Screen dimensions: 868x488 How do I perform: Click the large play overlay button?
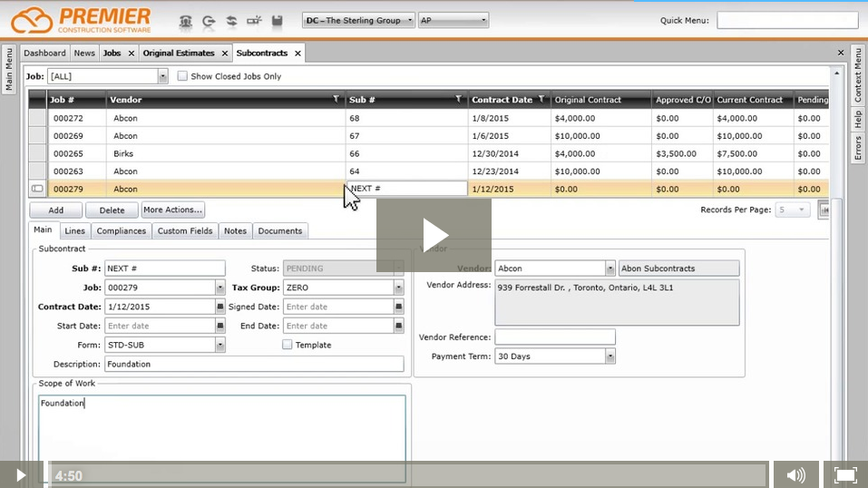tap(434, 236)
